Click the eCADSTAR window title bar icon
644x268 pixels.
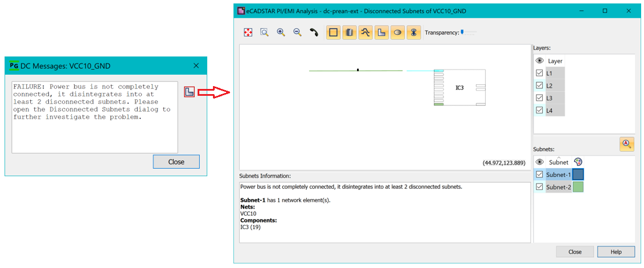[x=241, y=11]
